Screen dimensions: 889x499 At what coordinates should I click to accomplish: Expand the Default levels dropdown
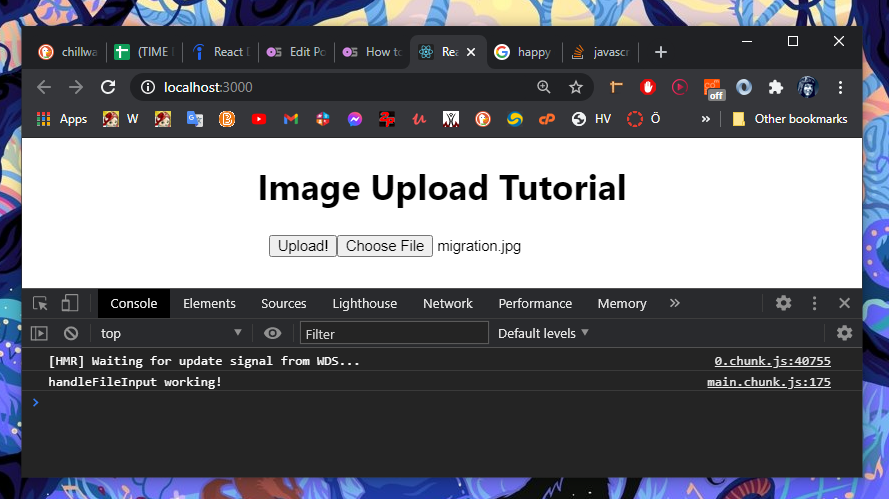[x=543, y=333]
